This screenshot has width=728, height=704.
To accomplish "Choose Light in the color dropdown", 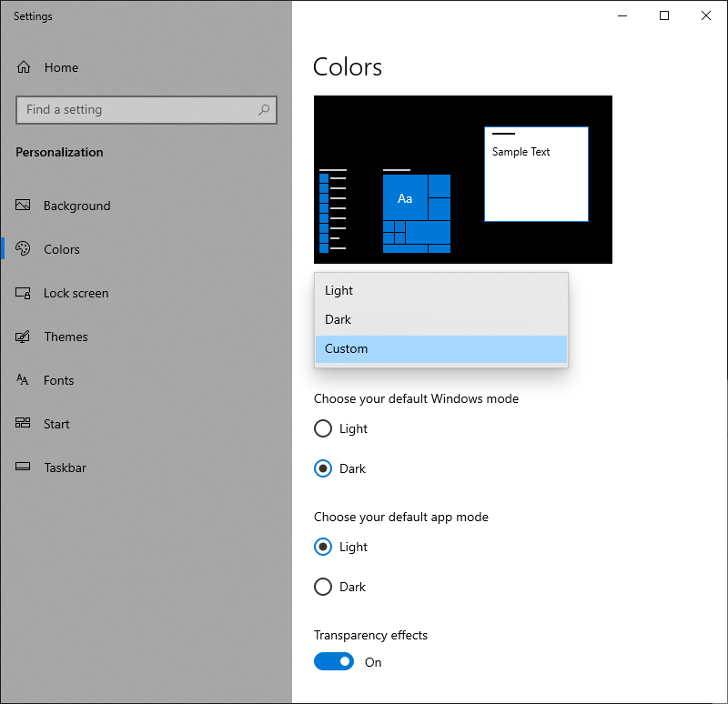I will pos(441,290).
